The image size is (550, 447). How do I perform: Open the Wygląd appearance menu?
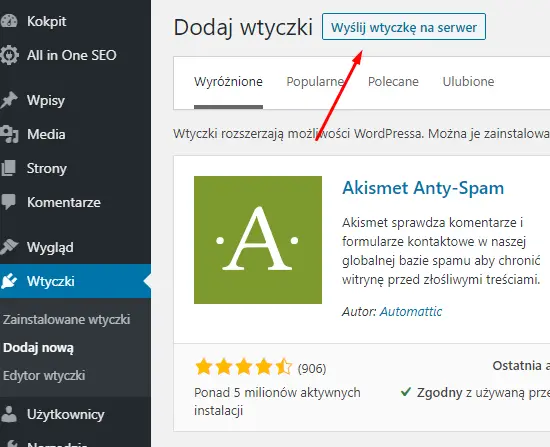pos(75,247)
